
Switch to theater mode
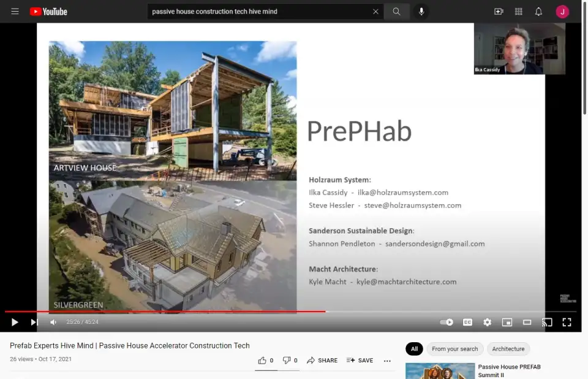coord(527,322)
